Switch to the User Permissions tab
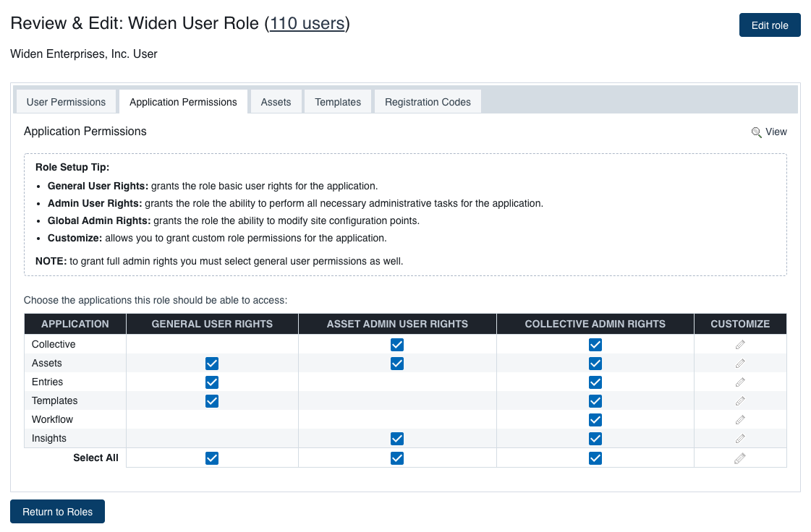 tap(65, 101)
